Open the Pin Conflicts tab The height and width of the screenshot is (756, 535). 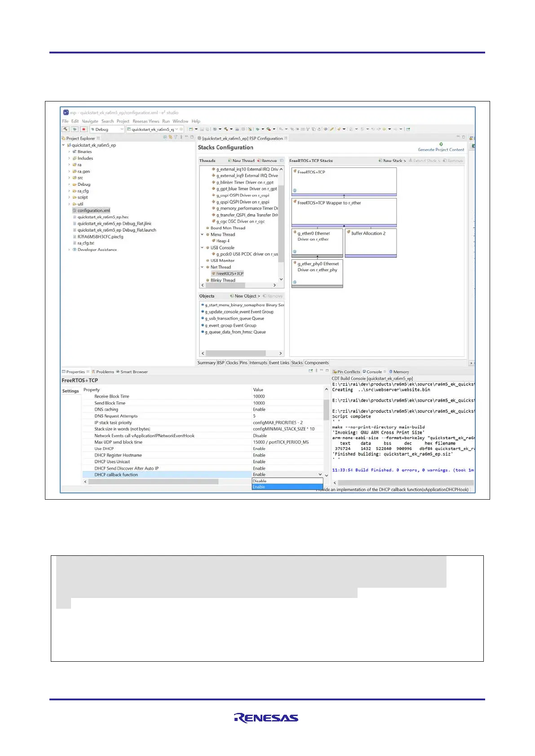pyautogui.click(x=346, y=372)
